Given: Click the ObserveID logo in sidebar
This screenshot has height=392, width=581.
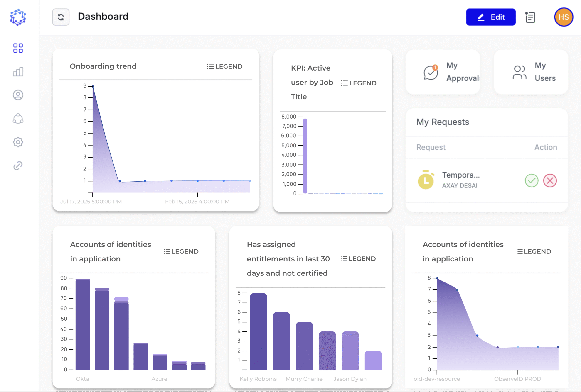Looking at the screenshot, I should click(x=18, y=17).
